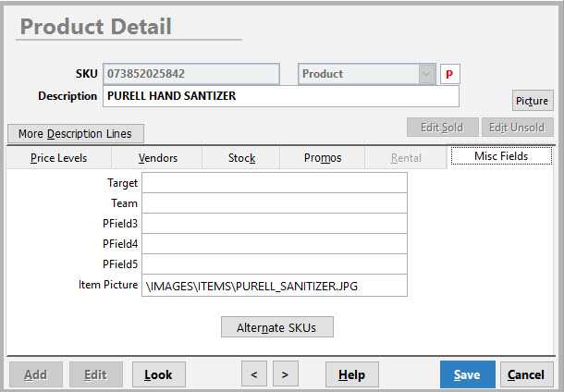Select the Misc Fields tab
The height and width of the screenshot is (392, 564).
(501, 156)
